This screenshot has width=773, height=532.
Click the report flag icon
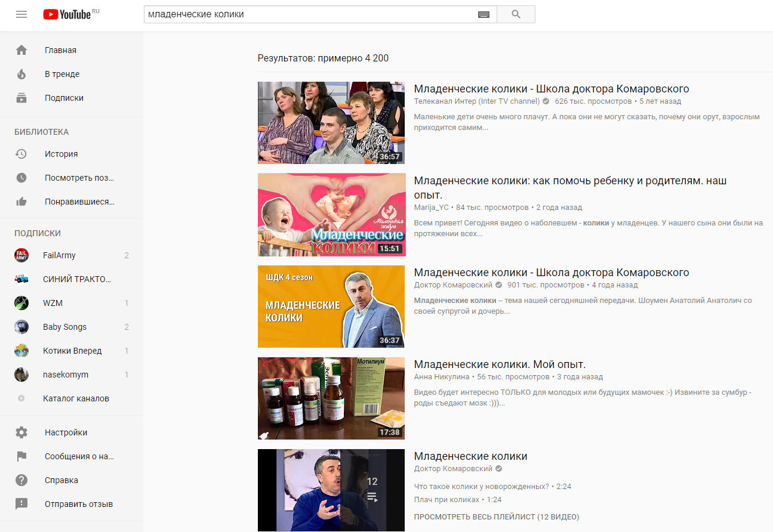pyautogui.click(x=21, y=456)
